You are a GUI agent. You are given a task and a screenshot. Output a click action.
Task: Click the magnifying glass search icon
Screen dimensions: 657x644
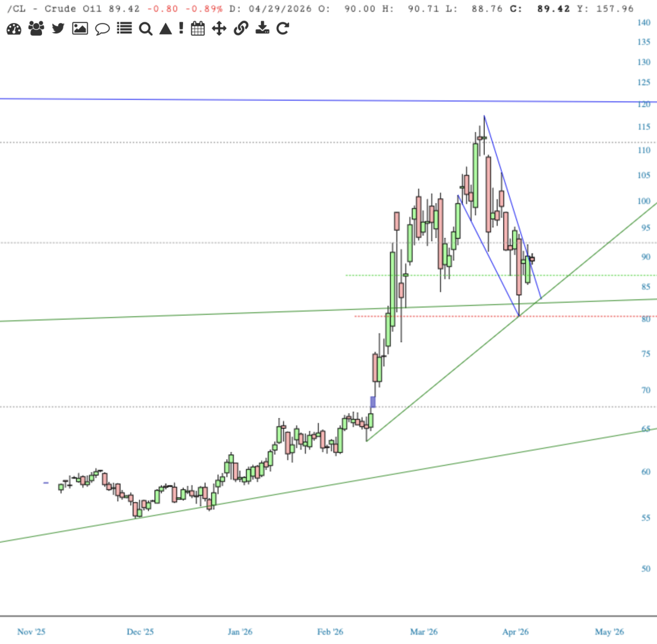pos(145,29)
